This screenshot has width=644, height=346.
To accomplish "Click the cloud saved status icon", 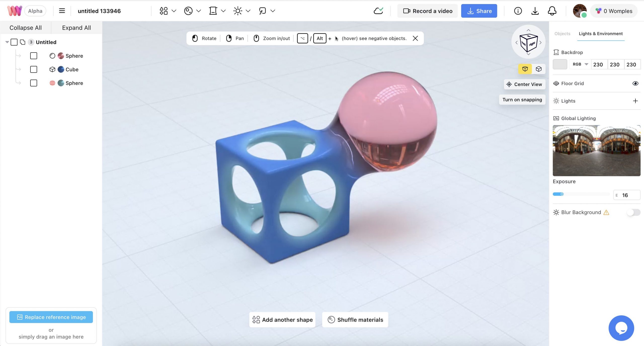I will (378, 11).
